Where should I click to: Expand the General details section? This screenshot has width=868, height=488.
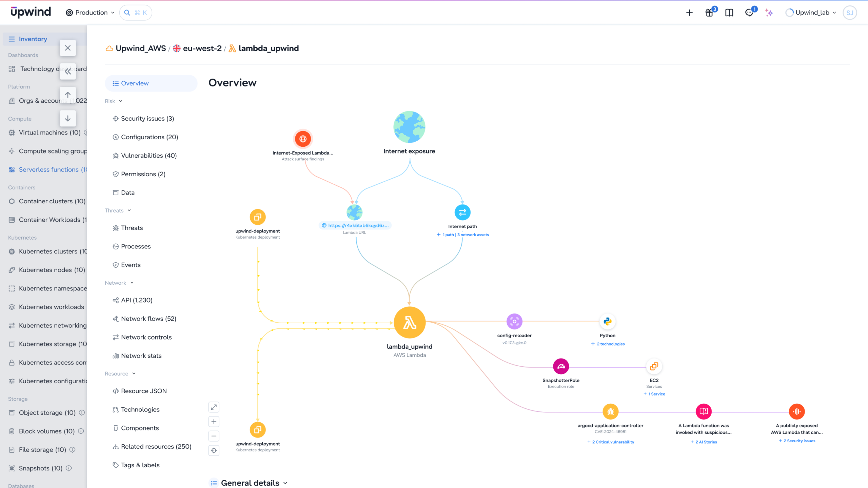click(249, 483)
